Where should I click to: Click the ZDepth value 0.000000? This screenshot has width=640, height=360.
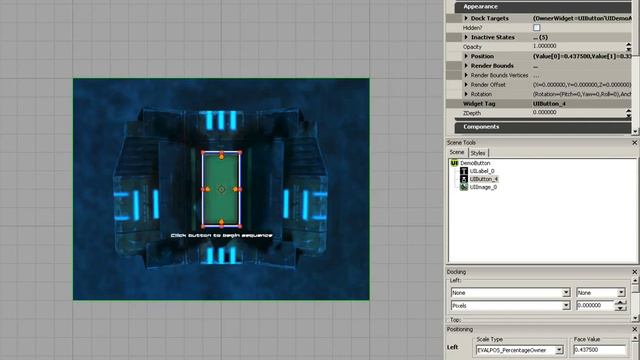(544, 113)
